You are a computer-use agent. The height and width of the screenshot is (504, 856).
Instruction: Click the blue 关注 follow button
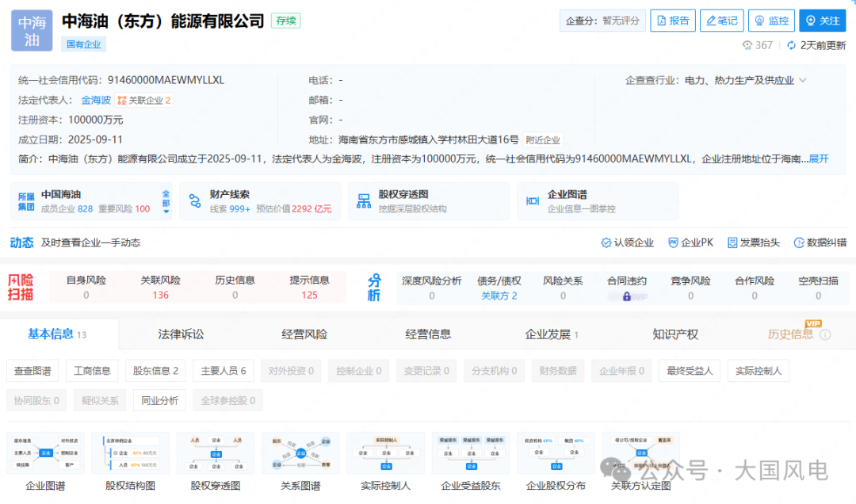pos(822,21)
